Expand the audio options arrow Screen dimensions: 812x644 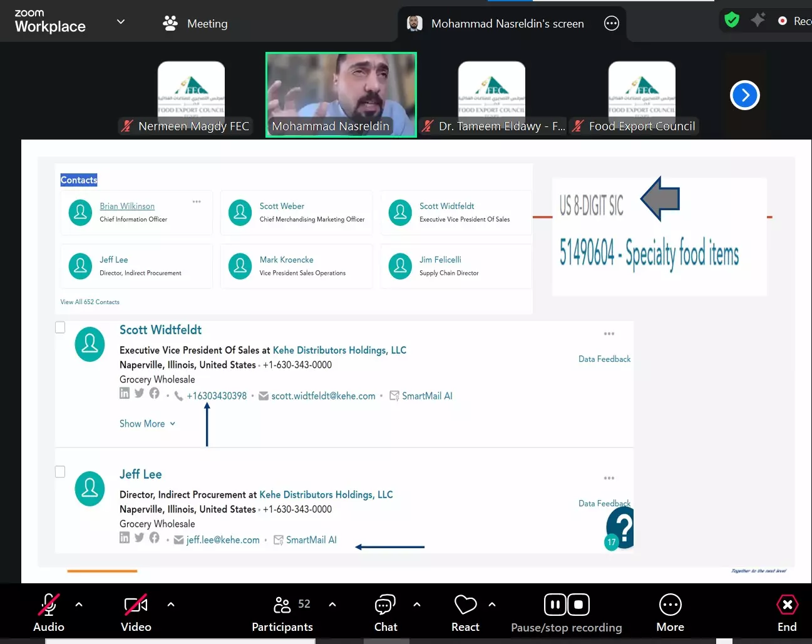(79, 605)
